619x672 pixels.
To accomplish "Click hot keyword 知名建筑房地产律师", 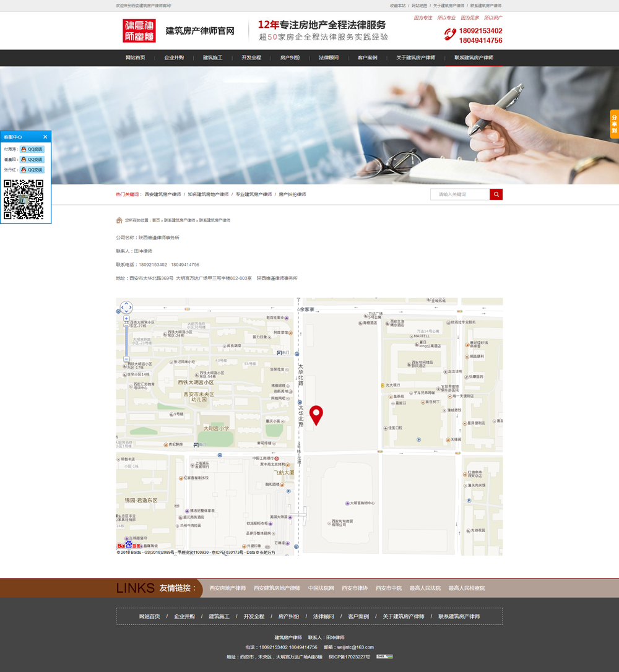I will pyautogui.click(x=208, y=194).
